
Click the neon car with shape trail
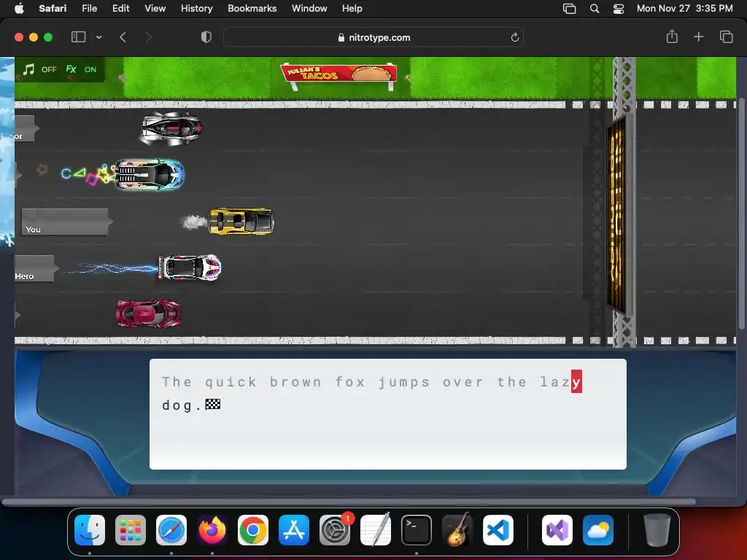149,174
